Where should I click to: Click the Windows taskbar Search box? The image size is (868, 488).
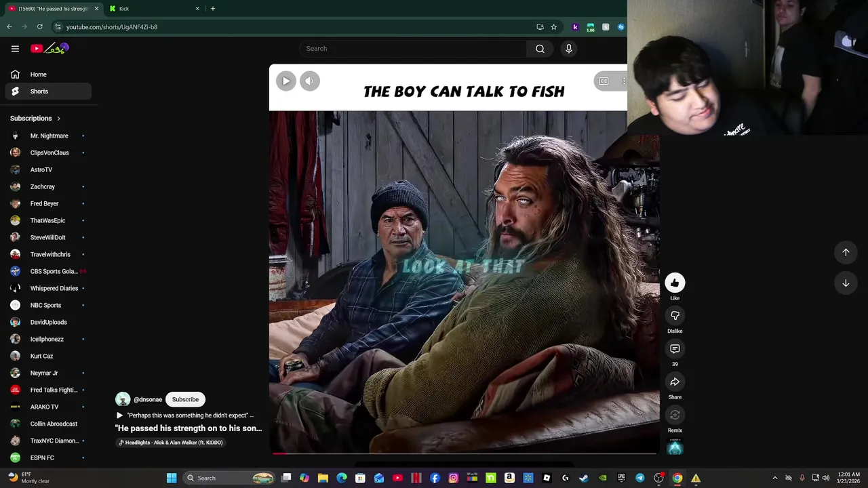(x=229, y=478)
